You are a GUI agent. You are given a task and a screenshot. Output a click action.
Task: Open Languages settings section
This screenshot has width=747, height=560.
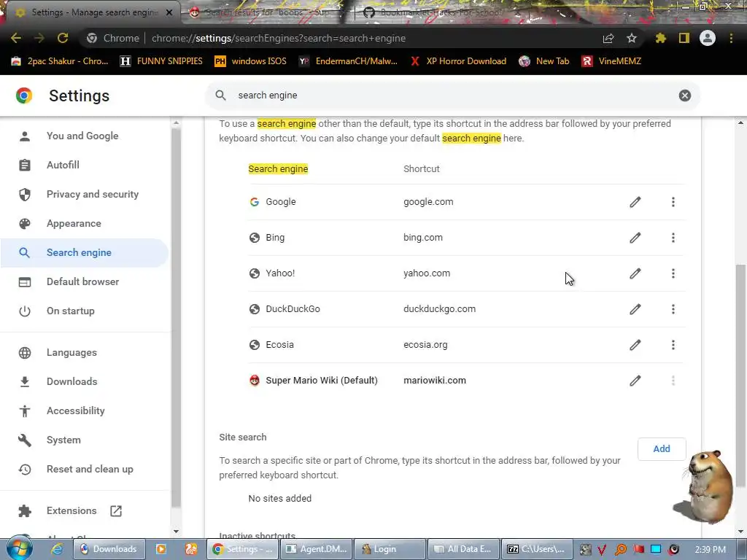pyautogui.click(x=71, y=352)
